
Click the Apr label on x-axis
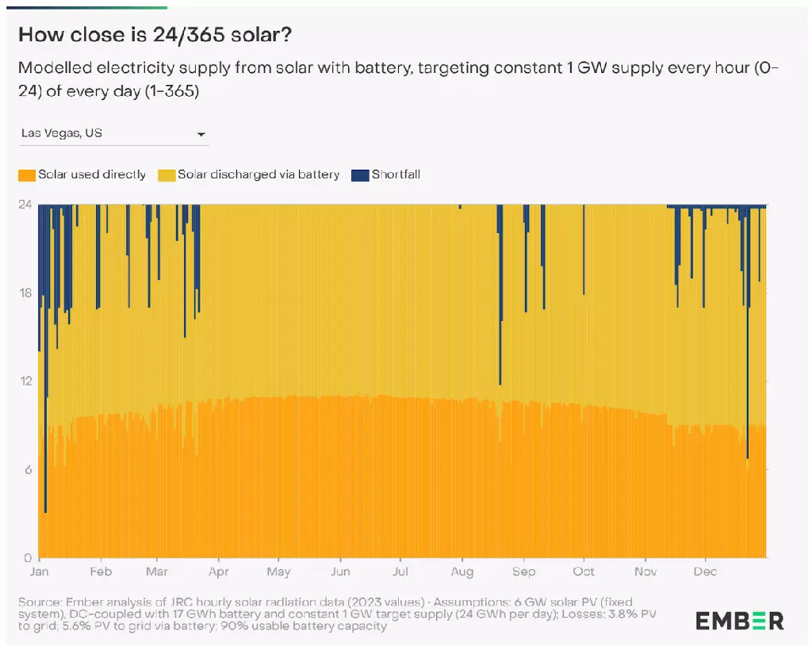click(219, 572)
